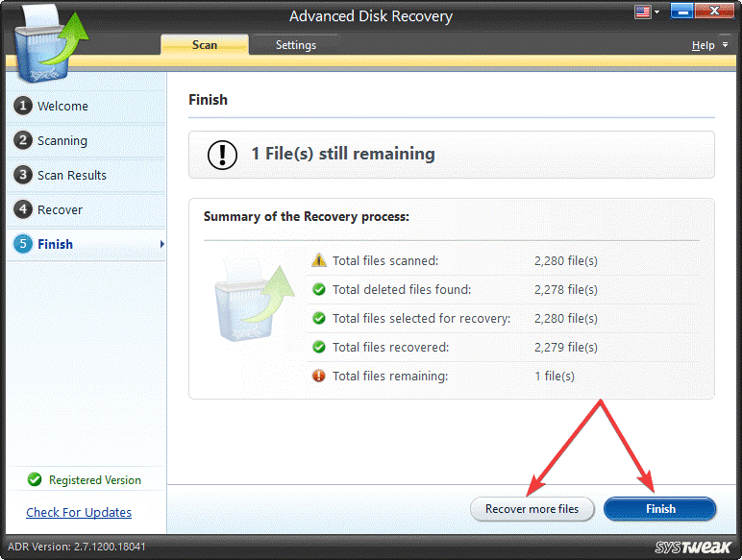This screenshot has height=560, width=742.
Task: Click the Registered Version label
Action: point(95,480)
